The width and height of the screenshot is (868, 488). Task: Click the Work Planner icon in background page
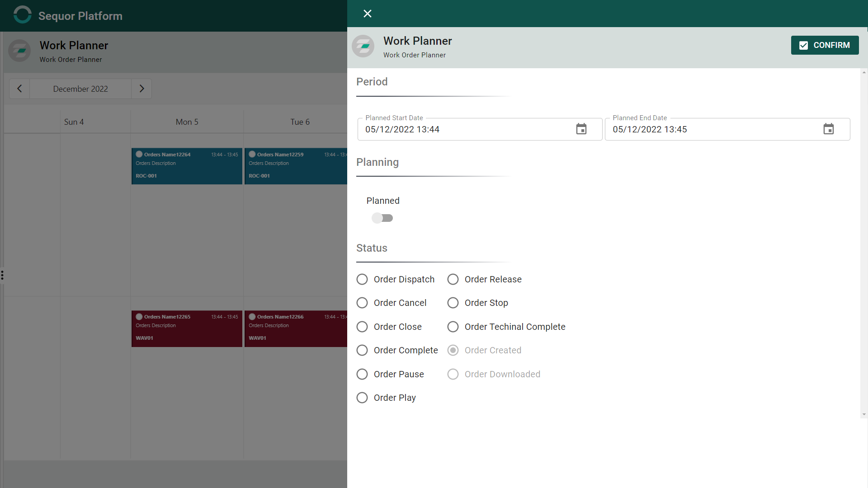pyautogui.click(x=19, y=51)
